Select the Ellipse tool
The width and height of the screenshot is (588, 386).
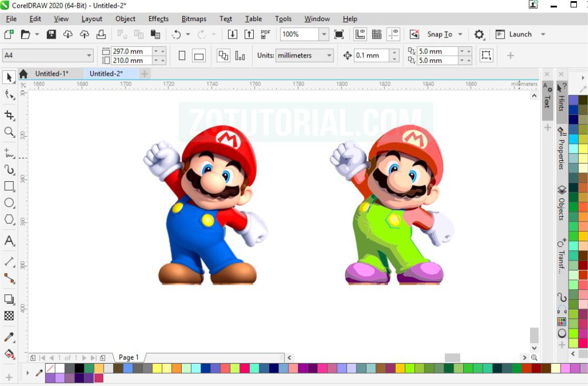coord(9,203)
